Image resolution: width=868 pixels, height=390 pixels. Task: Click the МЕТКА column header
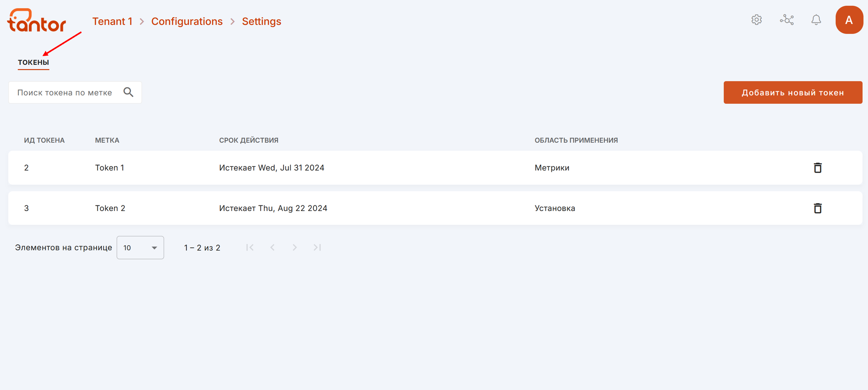click(x=107, y=140)
